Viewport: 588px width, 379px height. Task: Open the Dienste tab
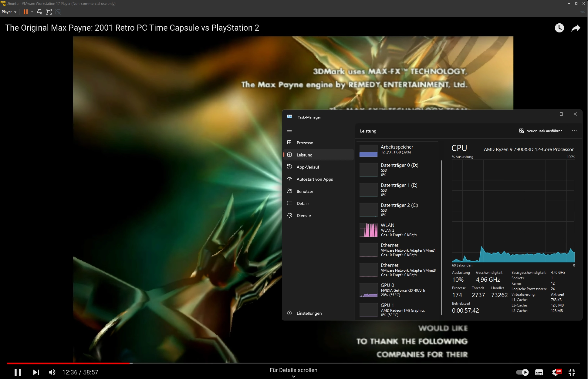pyautogui.click(x=319, y=216)
